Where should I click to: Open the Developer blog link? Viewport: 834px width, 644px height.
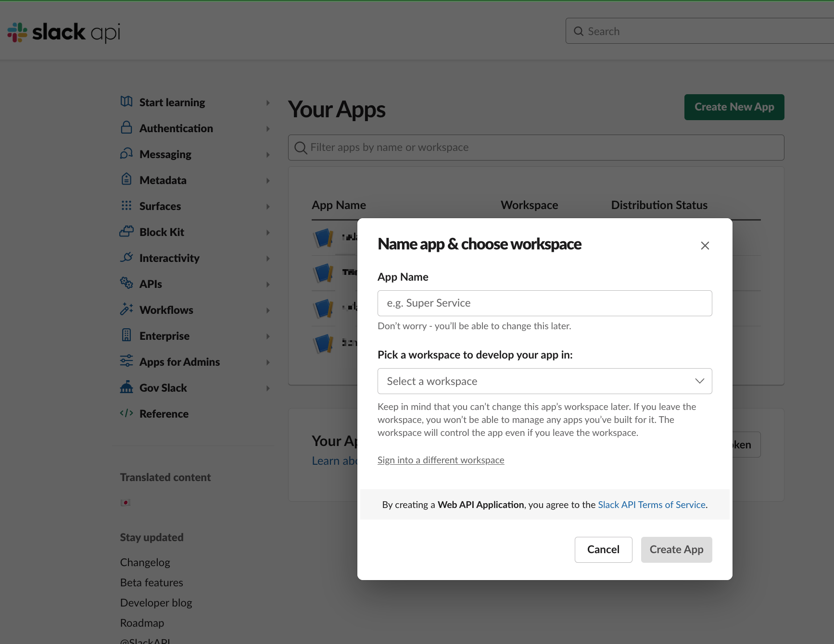(156, 603)
